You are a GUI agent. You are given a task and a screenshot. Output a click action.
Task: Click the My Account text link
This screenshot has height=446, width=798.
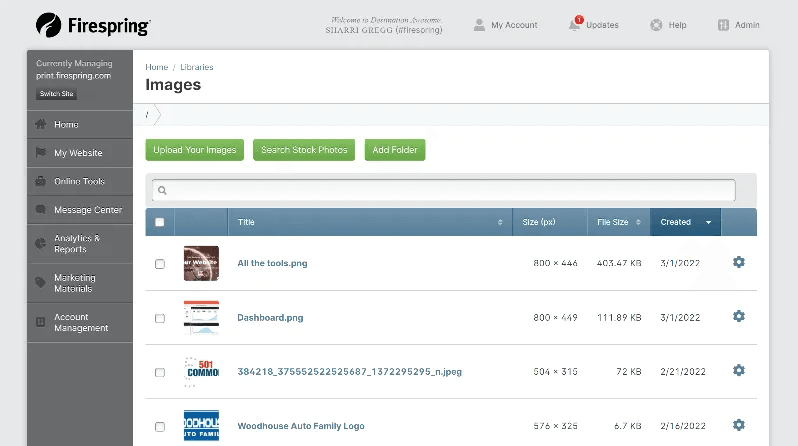coord(514,25)
